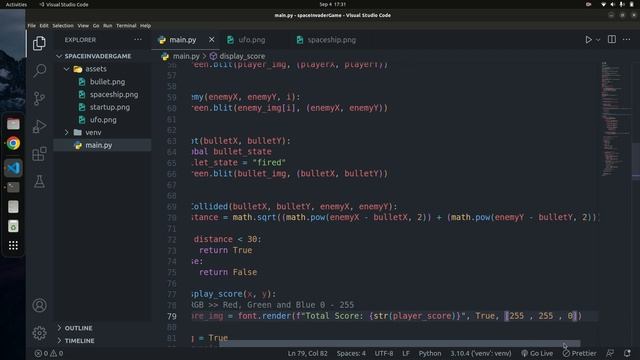This screenshot has width=640, height=360.
Task: Open ufo.png in the explorer tree
Action: [103, 120]
